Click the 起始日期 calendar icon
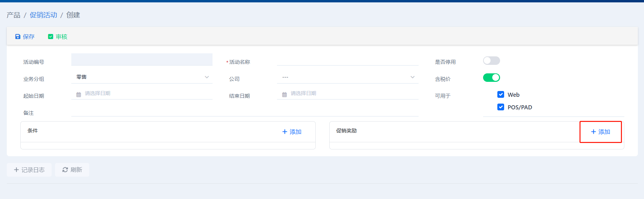Viewport: 644px width, 199px height. [79, 94]
